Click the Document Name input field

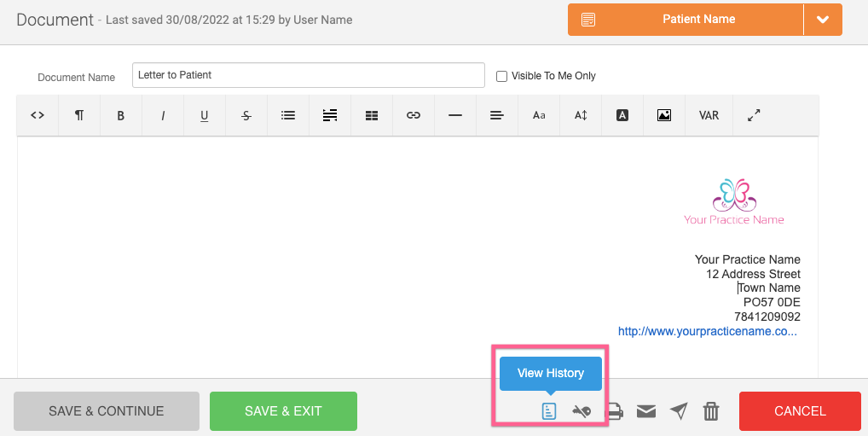click(308, 75)
